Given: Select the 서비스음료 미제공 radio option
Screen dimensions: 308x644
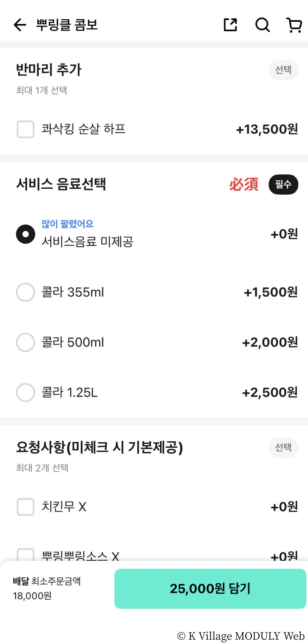Looking at the screenshot, I should point(26,234).
